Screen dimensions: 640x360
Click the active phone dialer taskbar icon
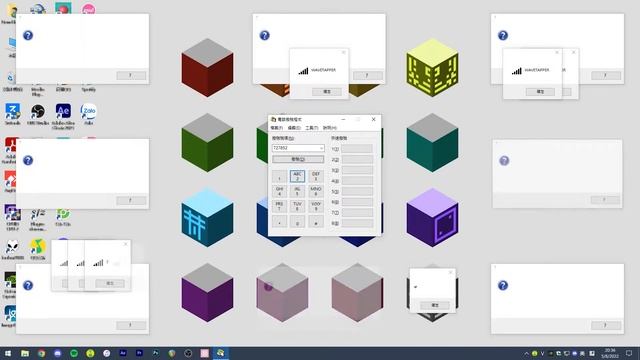coord(221,353)
